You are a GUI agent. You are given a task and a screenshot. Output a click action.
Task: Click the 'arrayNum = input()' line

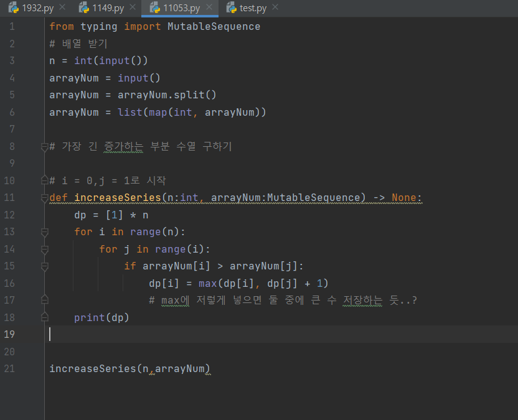point(105,78)
